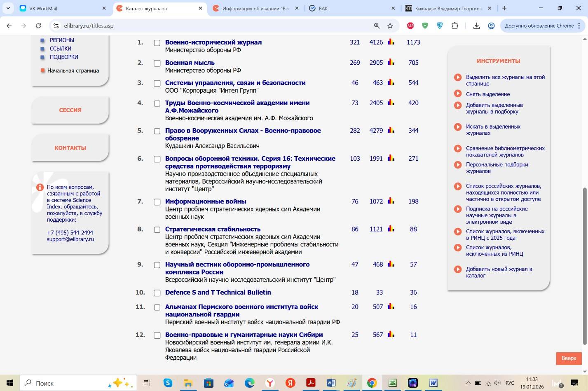Switch to the ВАК browser tab

[x=350, y=8]
